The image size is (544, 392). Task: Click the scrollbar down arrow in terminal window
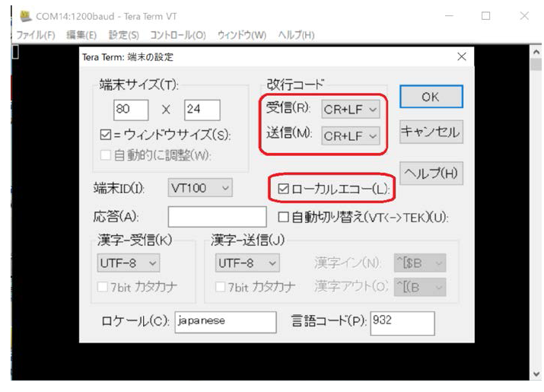536,374
